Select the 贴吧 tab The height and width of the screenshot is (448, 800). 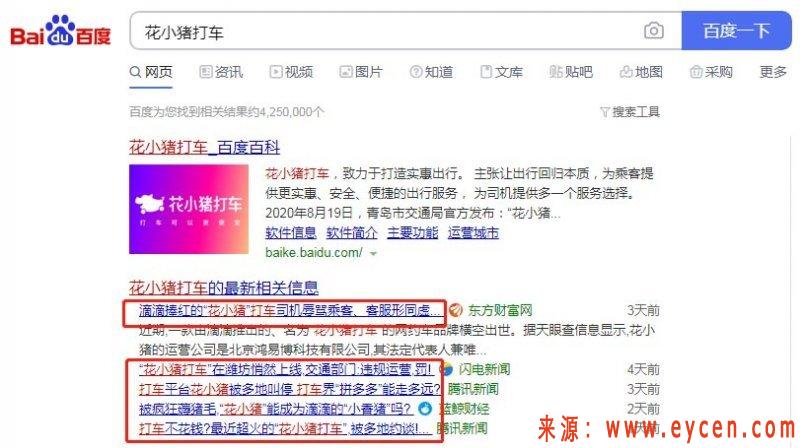coord(571,72)
